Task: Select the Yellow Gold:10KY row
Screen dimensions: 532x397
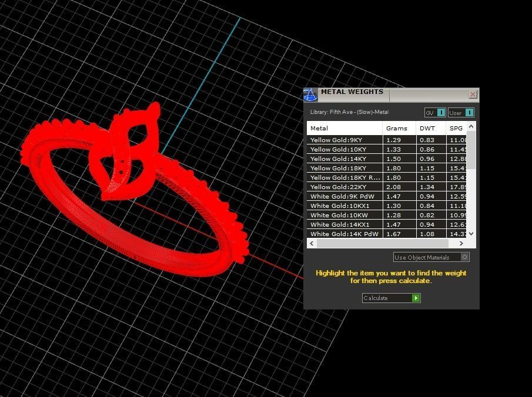Action: tap(386, 150)
